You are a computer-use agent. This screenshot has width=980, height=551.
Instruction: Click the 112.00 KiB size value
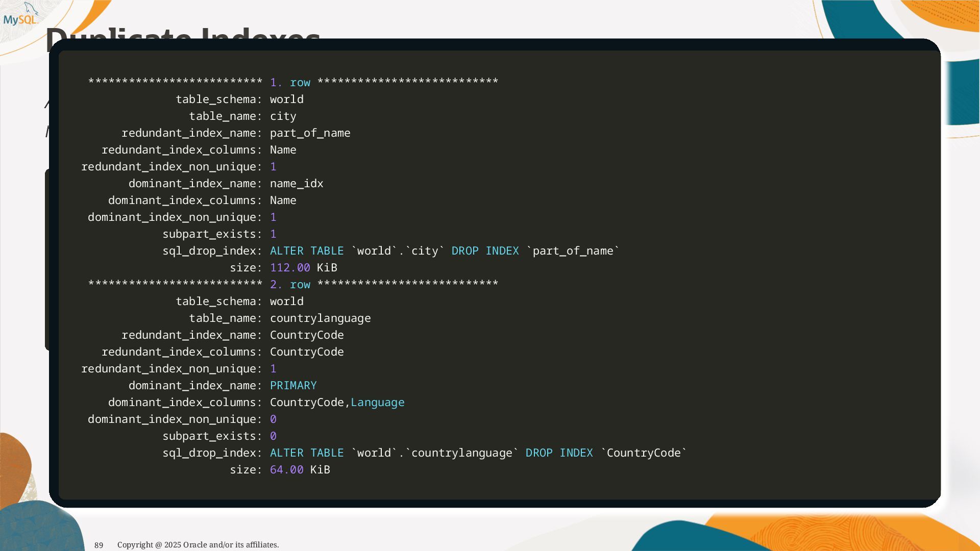pyautogui.click(x=303, y=268)
